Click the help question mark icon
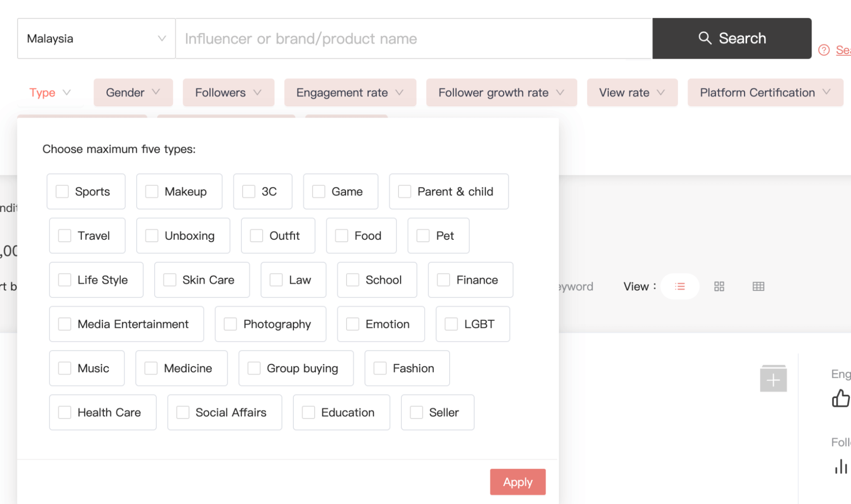This screenshot has height=504, width=851. coord(824,50)
